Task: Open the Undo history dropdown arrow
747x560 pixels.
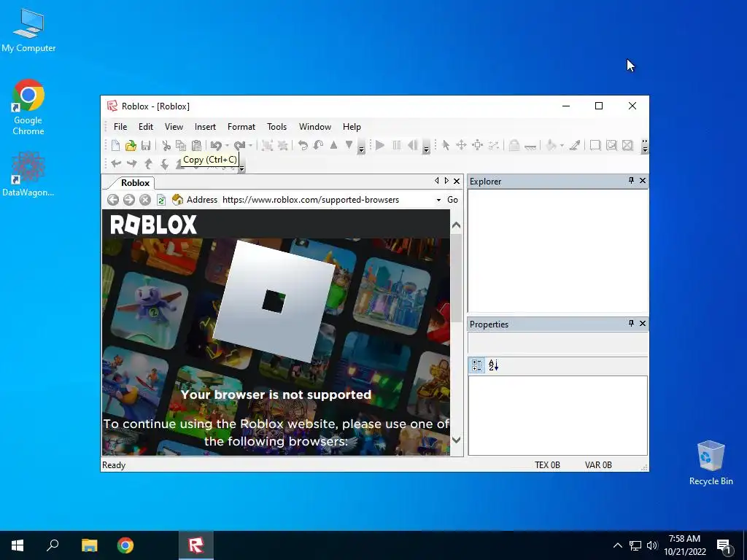Action: point(227,145)
